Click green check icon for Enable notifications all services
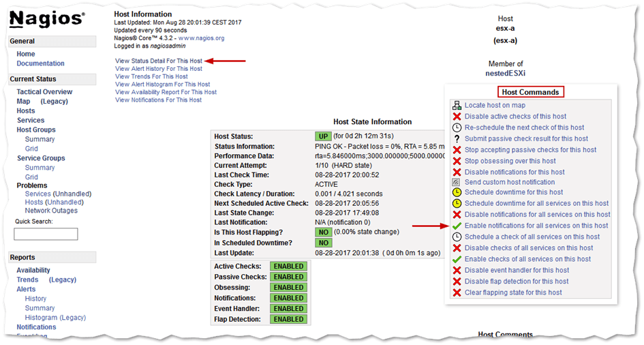Viewport: 644px width, 345px height. click(457, 226)
